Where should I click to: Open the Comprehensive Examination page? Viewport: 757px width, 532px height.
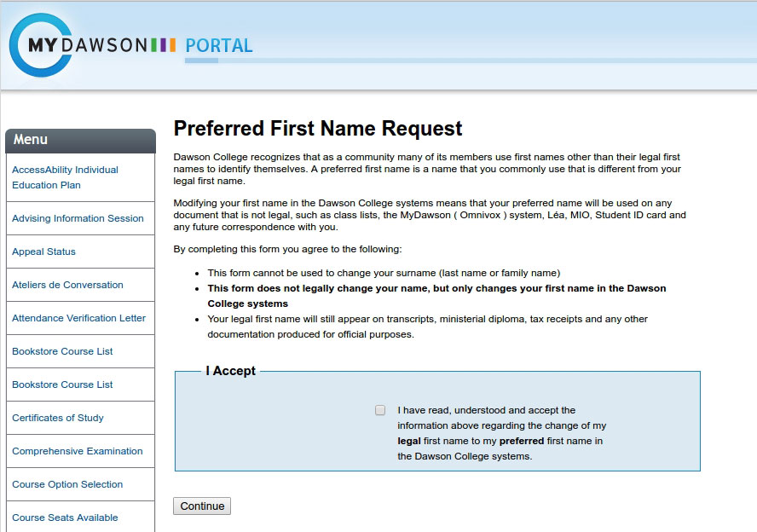tap(77, 451)
